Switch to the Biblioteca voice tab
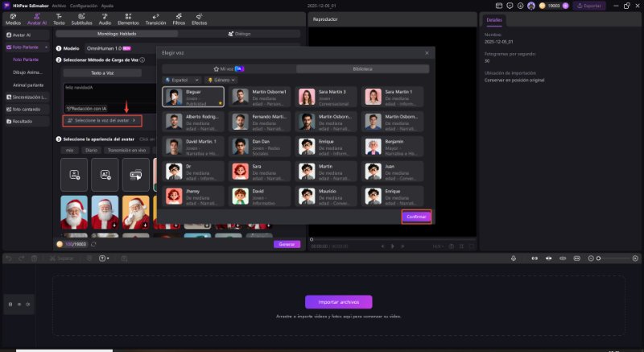644x352 pixels. (x=361, y=69)
